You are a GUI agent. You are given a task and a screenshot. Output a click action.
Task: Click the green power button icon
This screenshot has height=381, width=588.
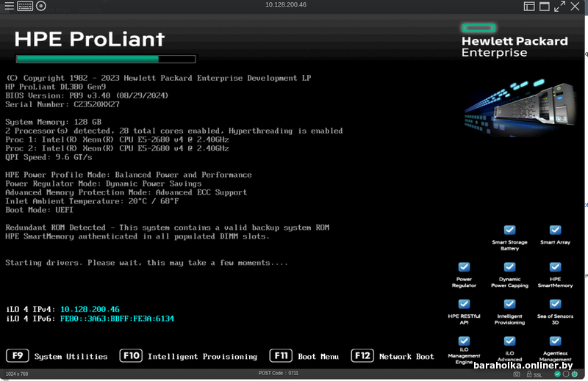pos(575,374)
